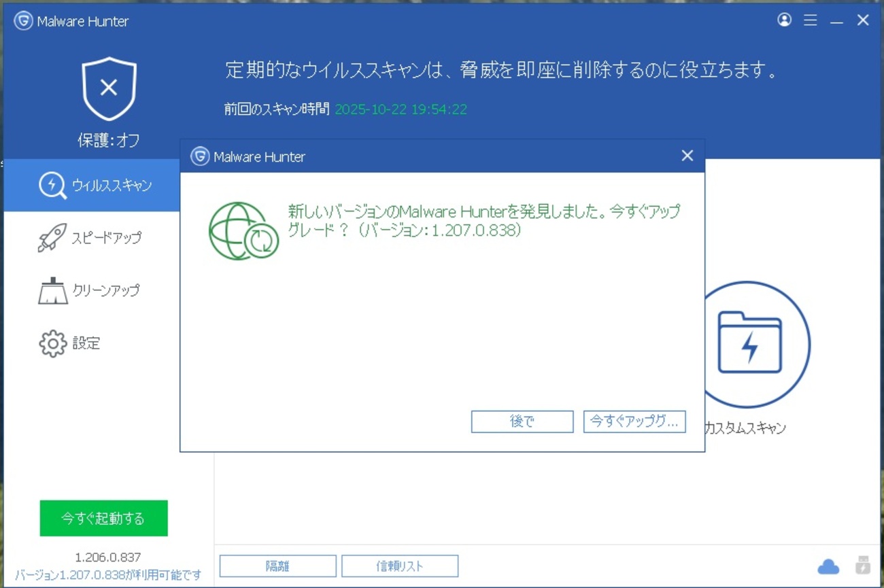Image resolution: width=884 pixels, height=588 pixels.
Task: Follow the バージョン1.207.0.838が利用可能です link
Action: (108, 575)
